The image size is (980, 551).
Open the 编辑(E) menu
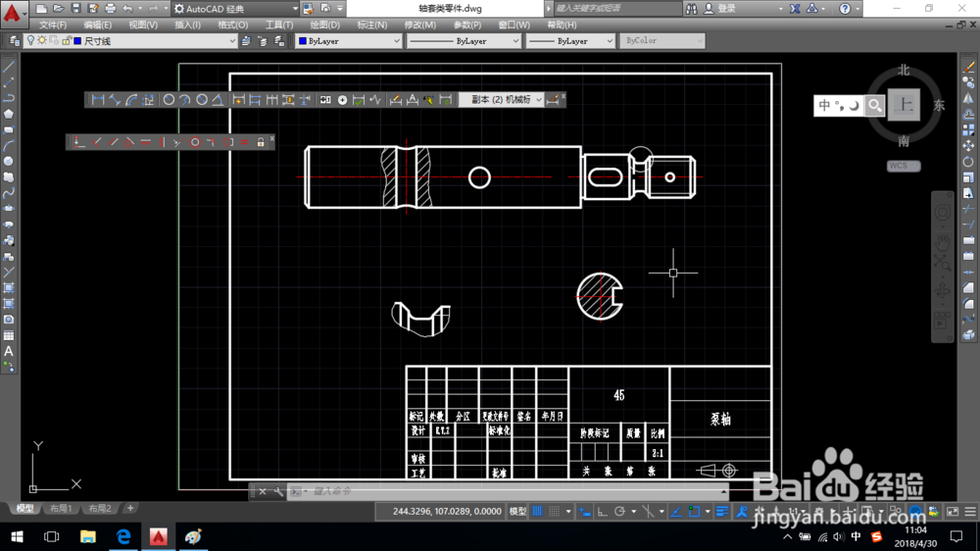[97, 25]
